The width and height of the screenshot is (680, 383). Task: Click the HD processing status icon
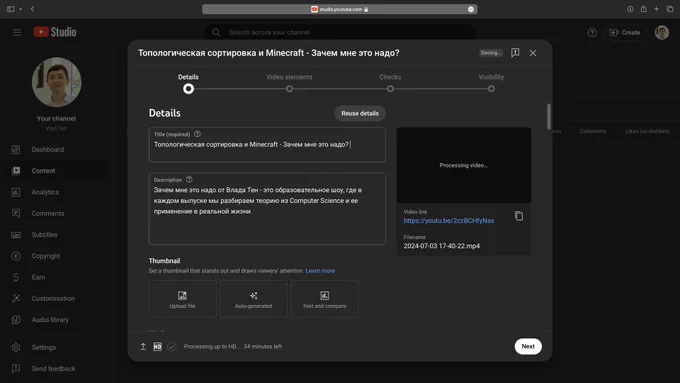click(157, 347)
